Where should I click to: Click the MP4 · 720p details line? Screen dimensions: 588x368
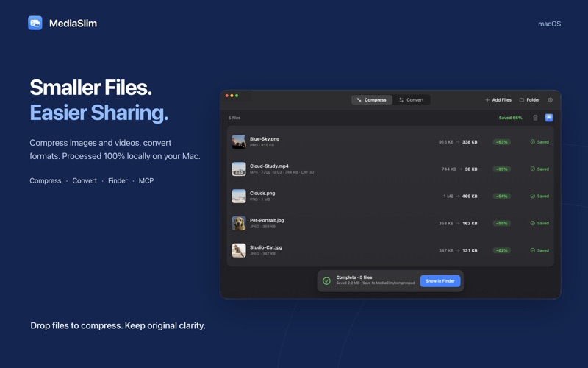[282, 172]
